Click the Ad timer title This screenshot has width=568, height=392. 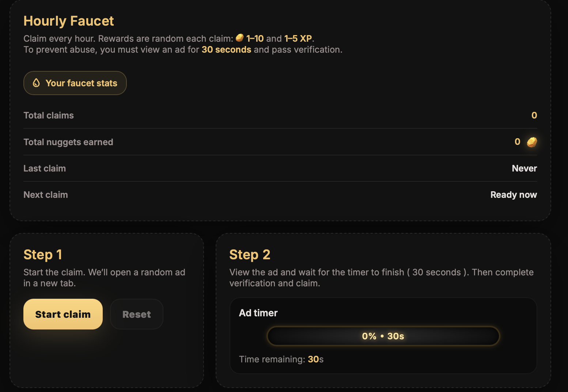(x=258, y=313)
